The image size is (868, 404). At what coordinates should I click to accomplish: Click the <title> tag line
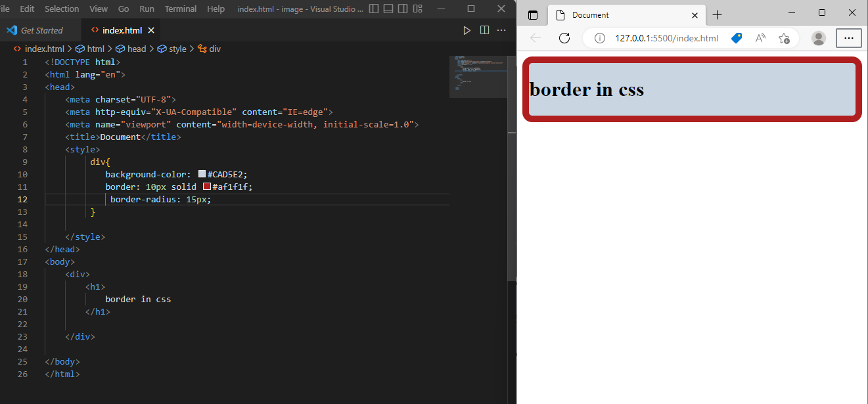(x=123, y=137)
